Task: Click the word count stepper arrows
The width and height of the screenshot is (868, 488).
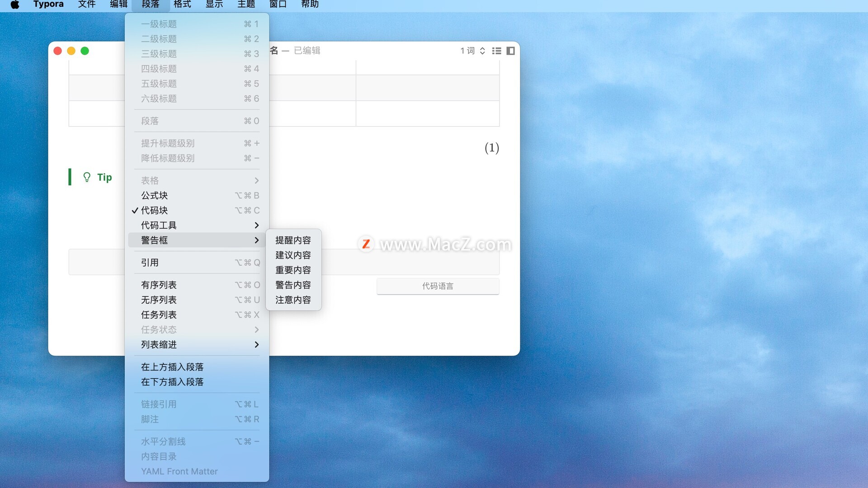Action: tap(482, 51)
